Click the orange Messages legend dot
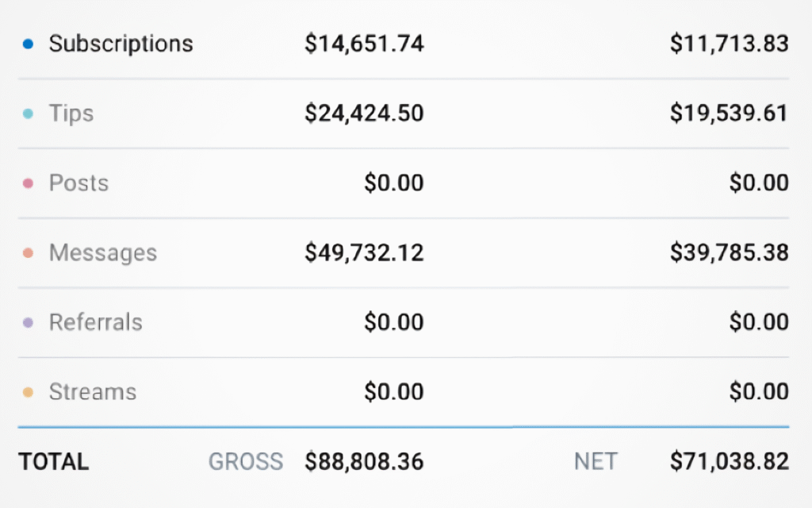 (29, 253)
